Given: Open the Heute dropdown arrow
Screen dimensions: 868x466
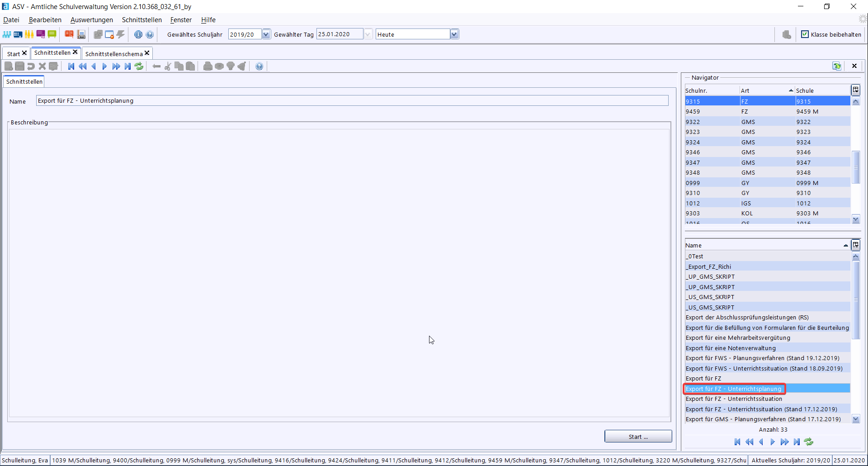Looking at the screenshot, I should [x=454, y=34].
